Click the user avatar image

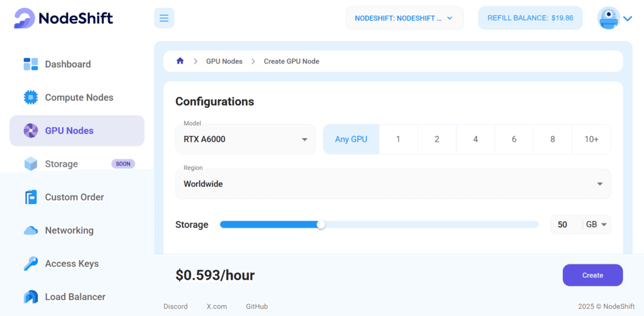[x=609, y=18]
